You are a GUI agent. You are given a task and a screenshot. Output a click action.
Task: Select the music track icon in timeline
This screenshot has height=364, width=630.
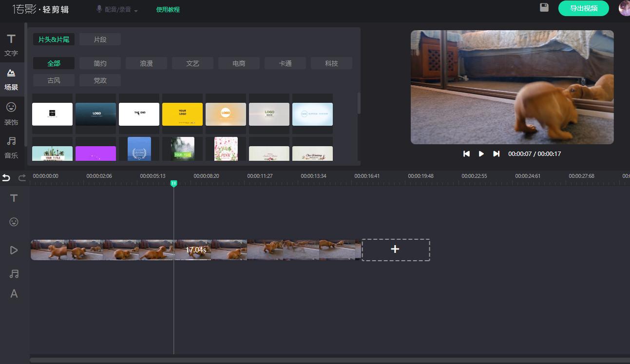pyautogui.click(x=14, y=274)
